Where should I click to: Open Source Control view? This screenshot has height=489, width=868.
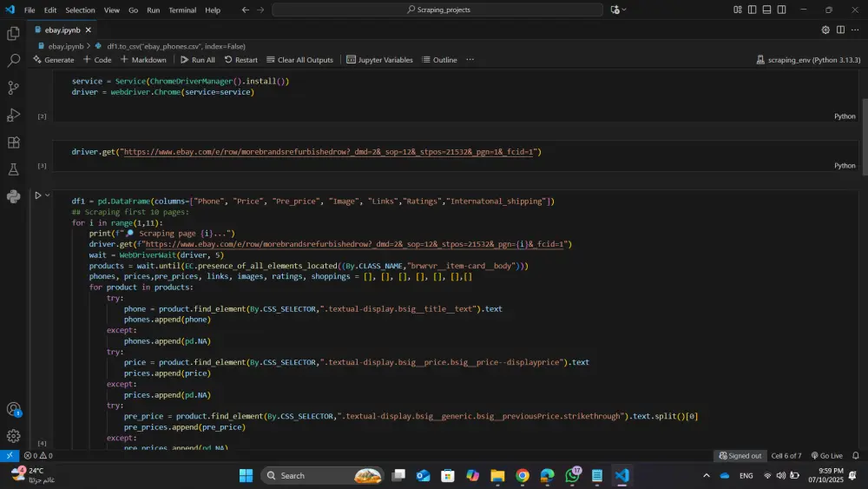coord(13,88)
